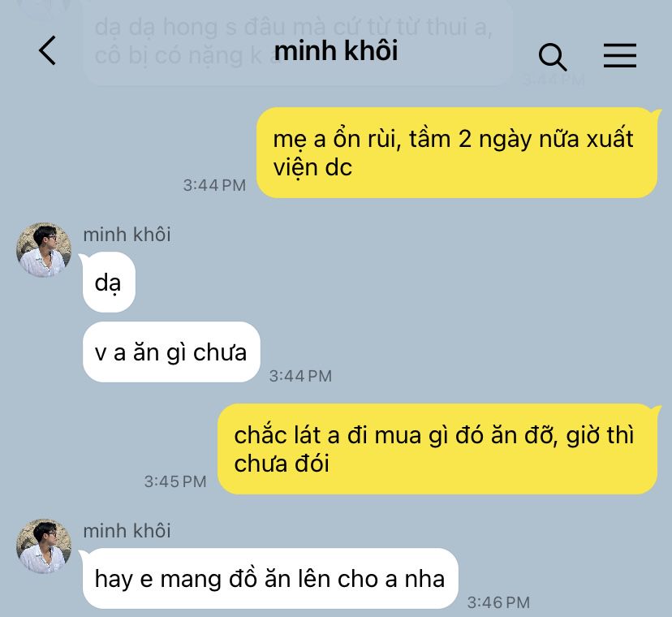This screenshot has width=672, height=617.
Task: Tap the 'dạ' message bubble
Action: (x=109, y=283)
